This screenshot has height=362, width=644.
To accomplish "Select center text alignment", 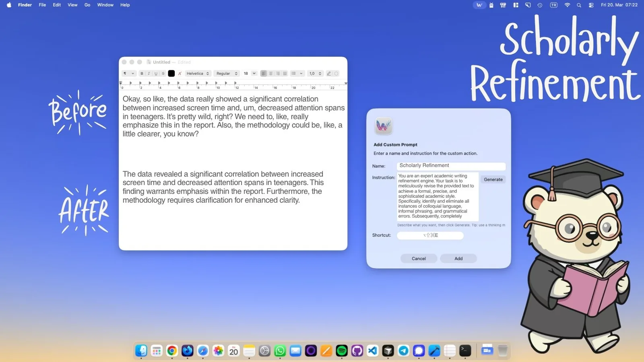I will click(x=271, y=74).
